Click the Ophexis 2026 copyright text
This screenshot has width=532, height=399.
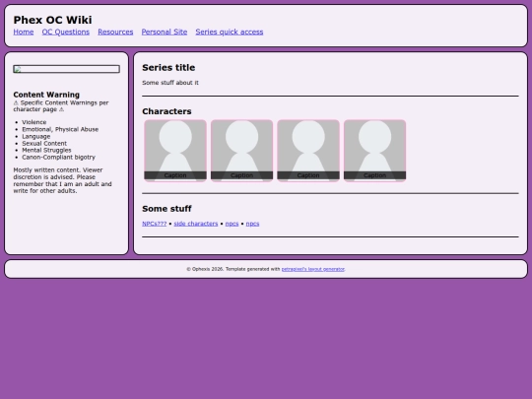click(205, 269)
